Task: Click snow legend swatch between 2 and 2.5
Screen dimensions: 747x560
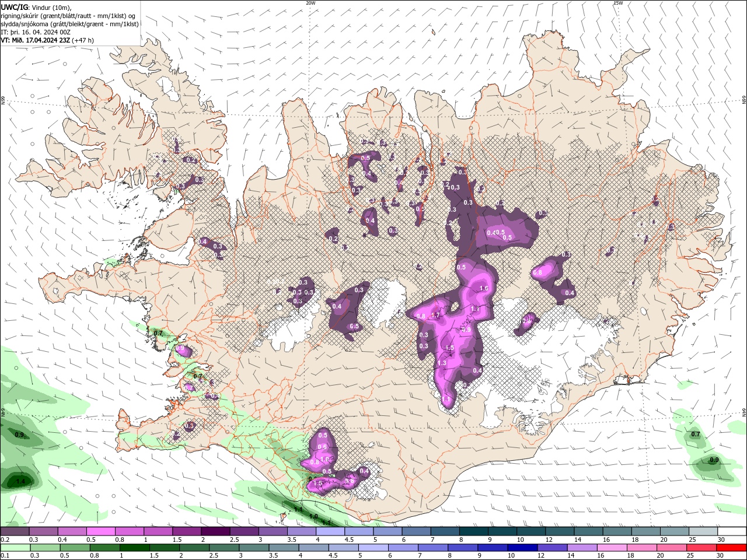Action: [x=216, y=531]
